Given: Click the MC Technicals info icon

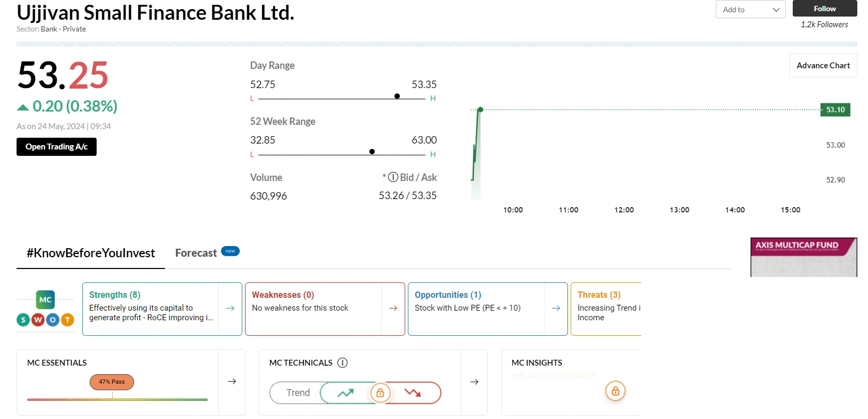Looking at the screenshot, I should pos(343,363).
